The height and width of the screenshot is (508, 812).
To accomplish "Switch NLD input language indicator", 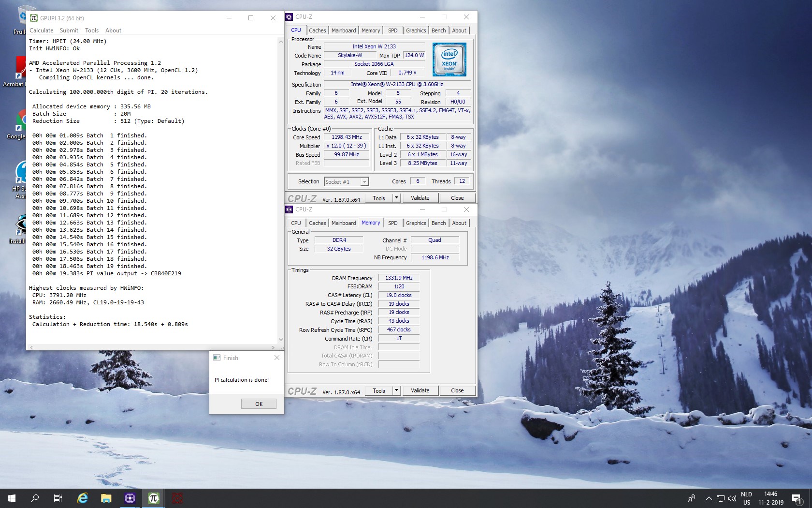I will (x=746, y=498).
